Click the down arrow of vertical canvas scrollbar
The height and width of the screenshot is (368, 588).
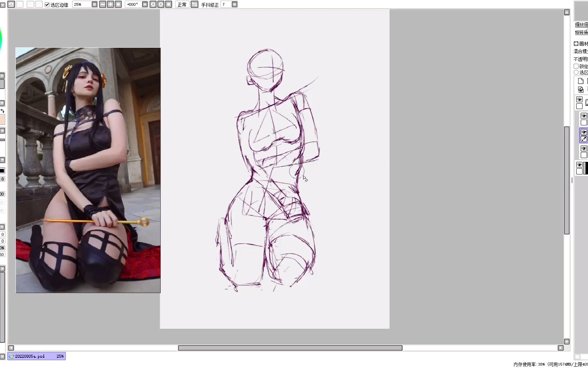(567, 341)
